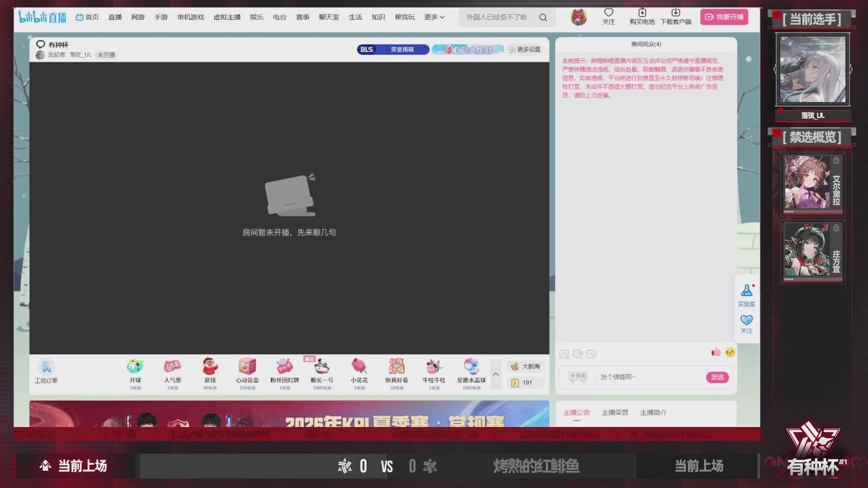Select the 网游 category
The image size is (868, 488).
(138, 17)
